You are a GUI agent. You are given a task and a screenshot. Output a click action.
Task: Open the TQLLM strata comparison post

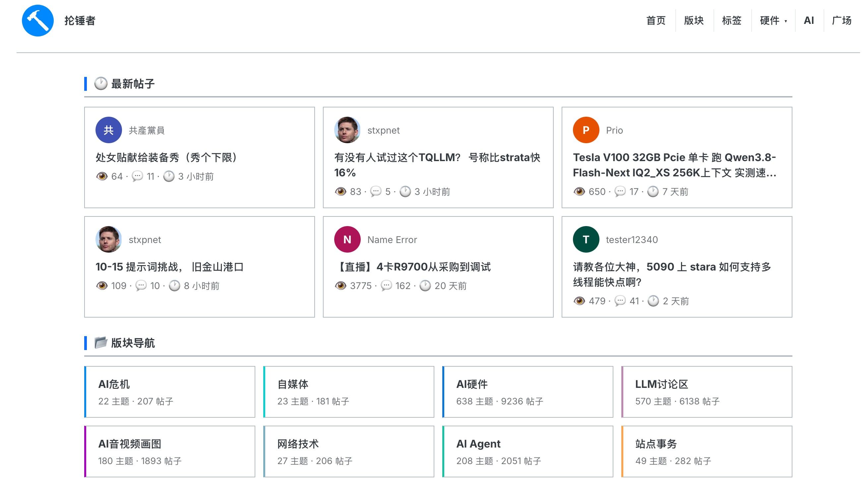pos(437,165)
